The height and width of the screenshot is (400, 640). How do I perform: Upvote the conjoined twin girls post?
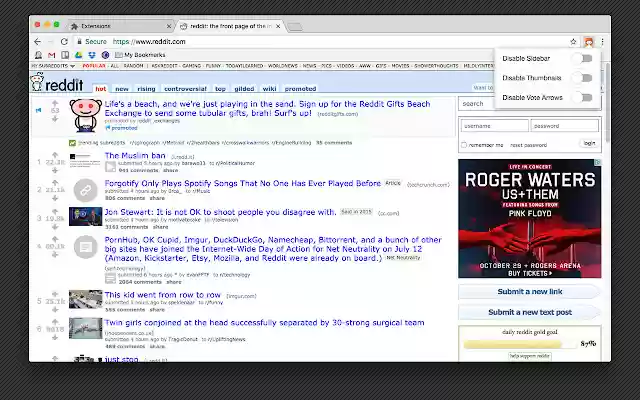tap(55, 322)
